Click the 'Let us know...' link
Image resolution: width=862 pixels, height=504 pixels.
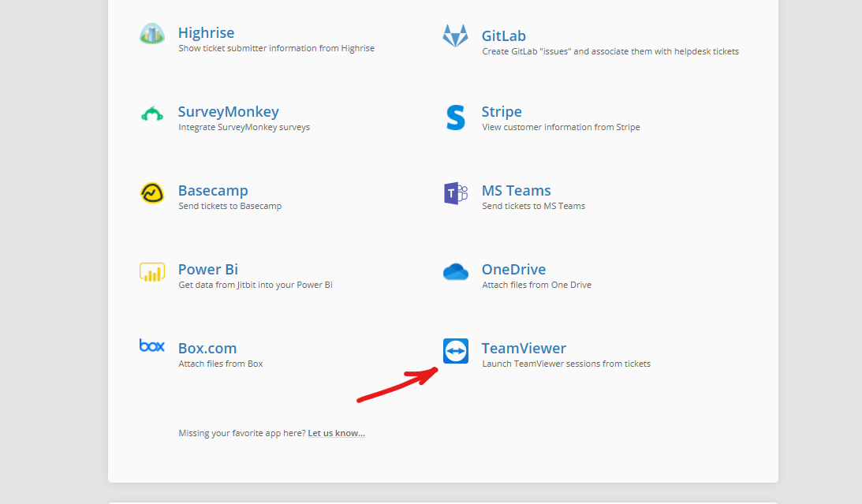coord(336,432)
